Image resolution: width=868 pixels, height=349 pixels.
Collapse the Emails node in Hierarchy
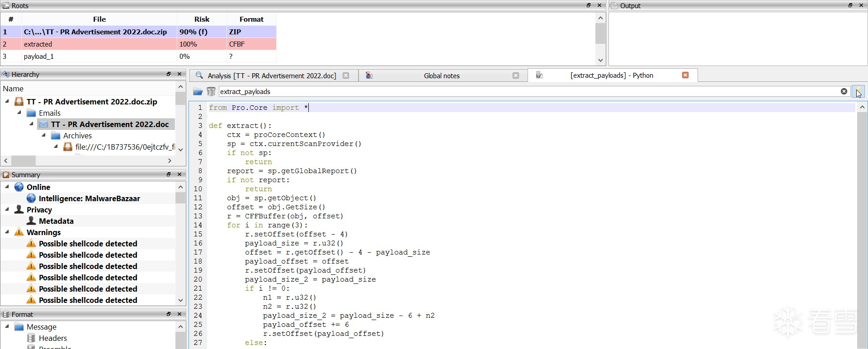pyautogui.click(x=19, y=113)
